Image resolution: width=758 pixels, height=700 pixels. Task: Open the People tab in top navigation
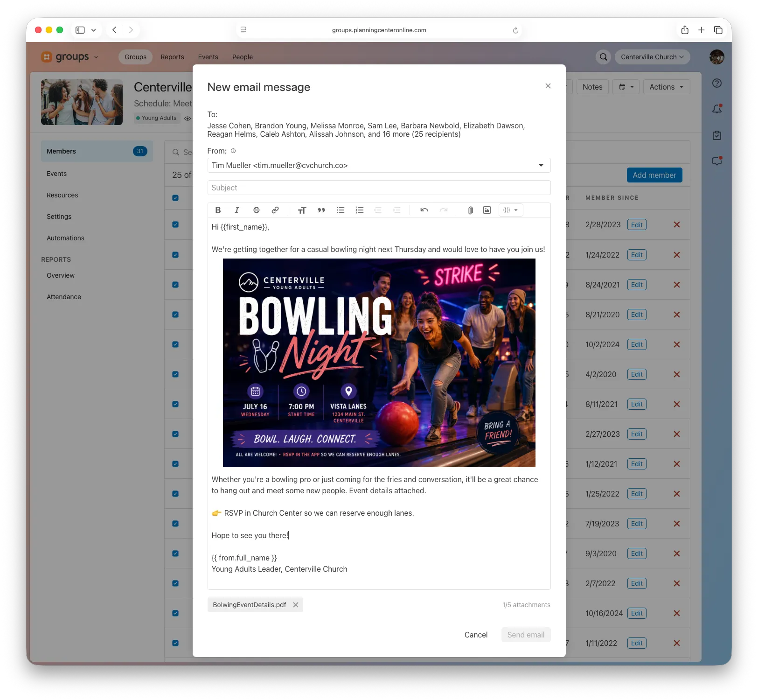coord(243,57)
